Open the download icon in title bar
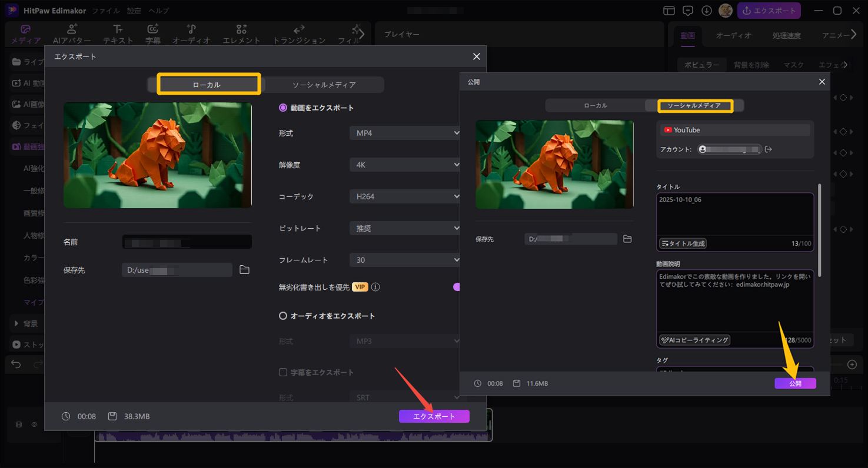The height and width of the screenshot is (468, 868). tap(707, 11)
